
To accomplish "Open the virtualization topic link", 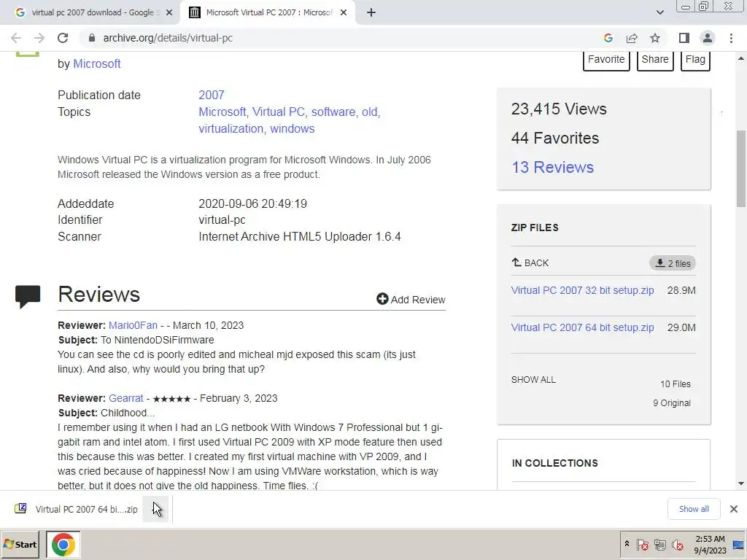I will point(231,128).
